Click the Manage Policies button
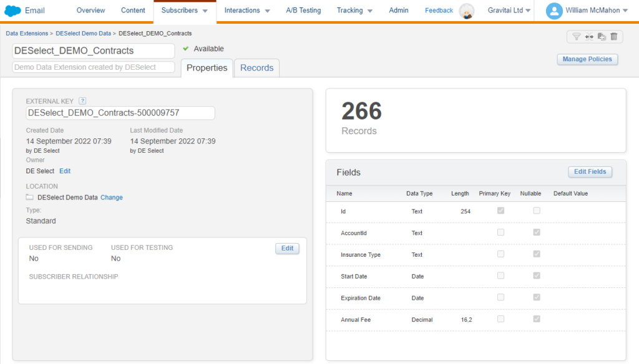 tap(587, 59)
